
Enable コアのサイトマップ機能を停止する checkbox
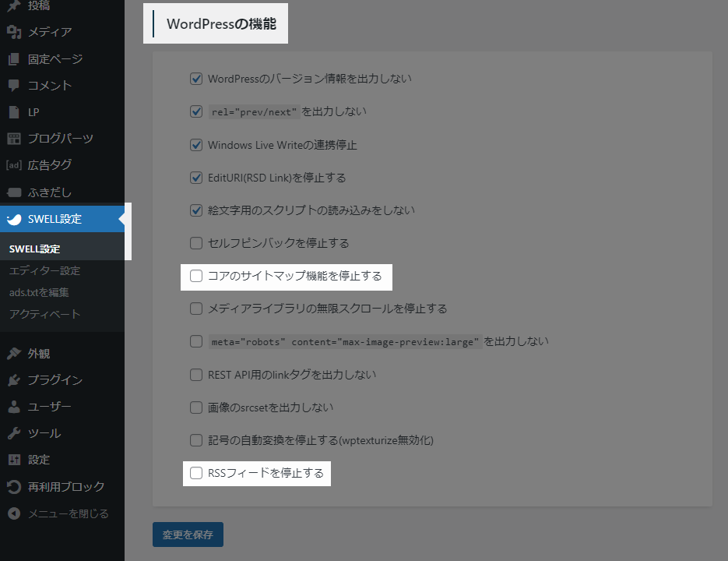[195, 277]
